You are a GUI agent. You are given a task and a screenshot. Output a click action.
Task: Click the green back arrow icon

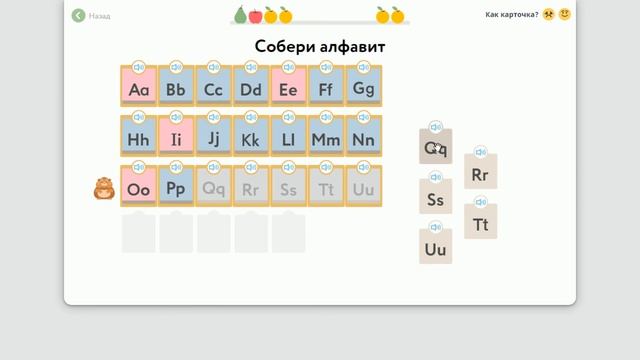78,16
